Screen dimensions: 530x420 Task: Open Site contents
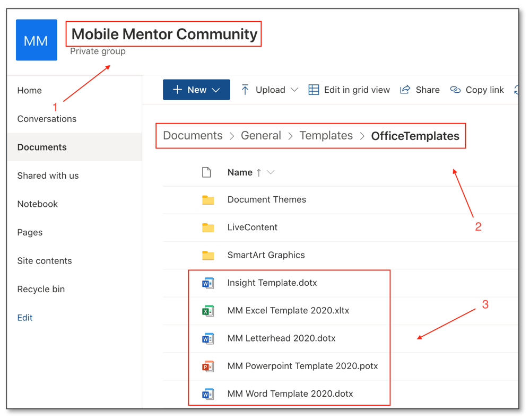tap(45, 260)
